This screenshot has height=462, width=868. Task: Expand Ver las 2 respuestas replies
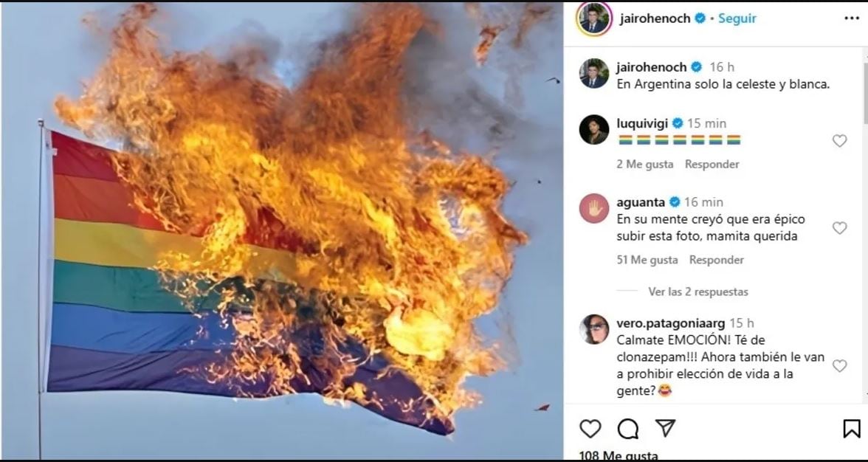(698, 292)
